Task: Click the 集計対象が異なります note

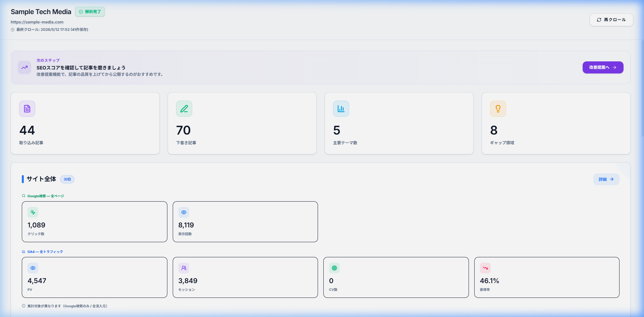Action: (x=67, y=306)
